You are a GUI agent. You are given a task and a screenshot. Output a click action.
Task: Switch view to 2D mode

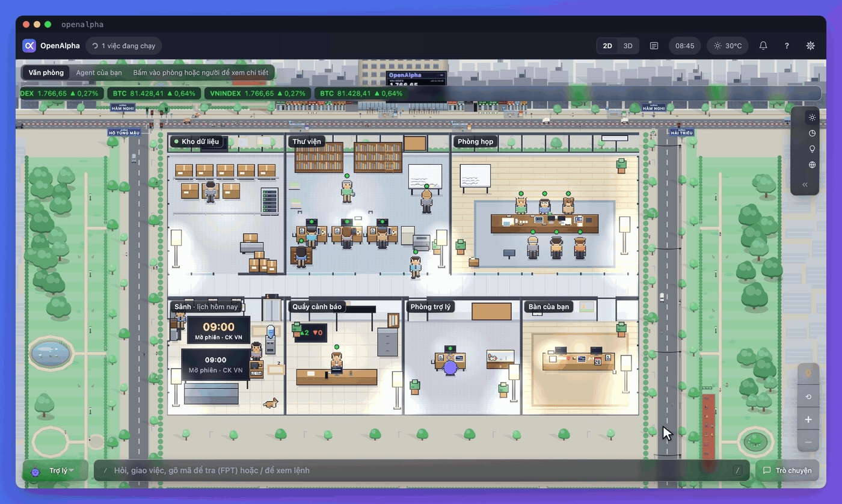coord(607,46)
